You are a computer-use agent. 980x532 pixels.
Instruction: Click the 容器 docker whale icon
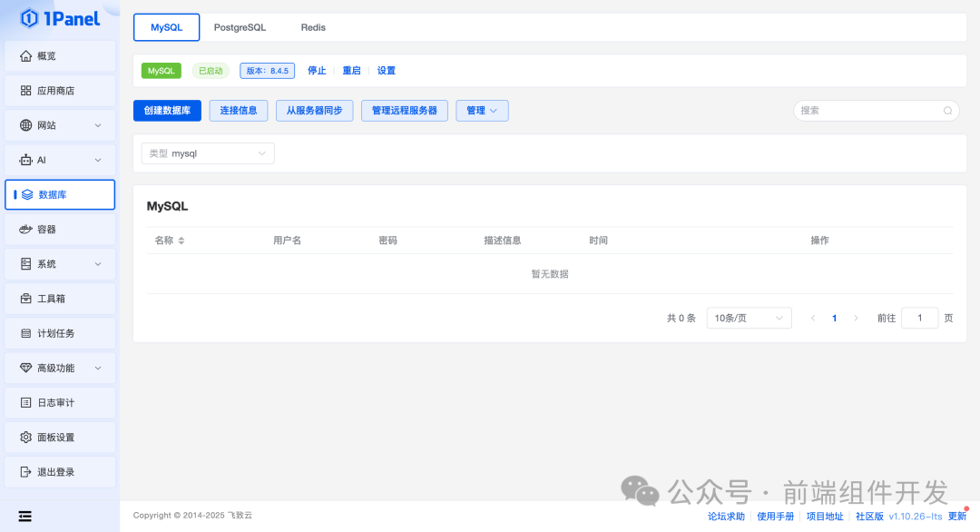click(25, 230)
